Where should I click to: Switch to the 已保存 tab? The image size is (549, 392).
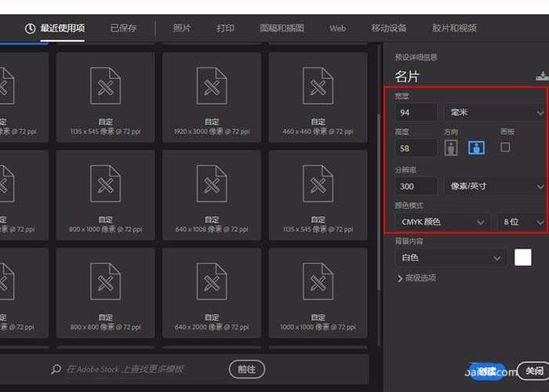click(123, 28)
